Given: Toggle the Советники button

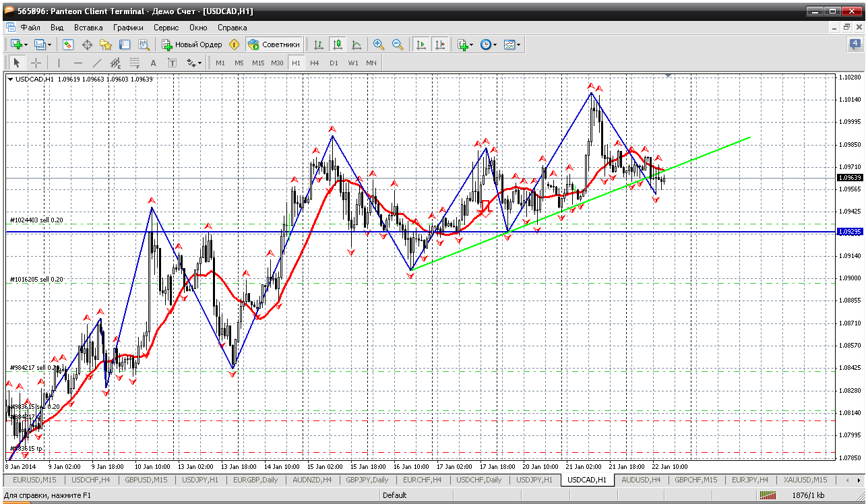Looking at the screenshot, I should coord(274,44).
